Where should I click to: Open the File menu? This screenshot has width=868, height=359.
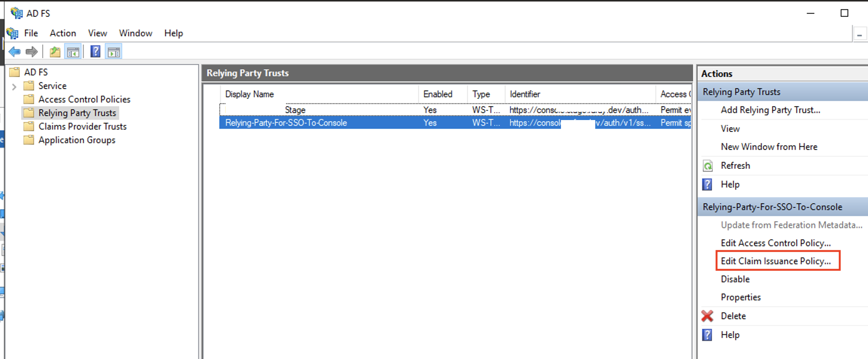point(31,33)
